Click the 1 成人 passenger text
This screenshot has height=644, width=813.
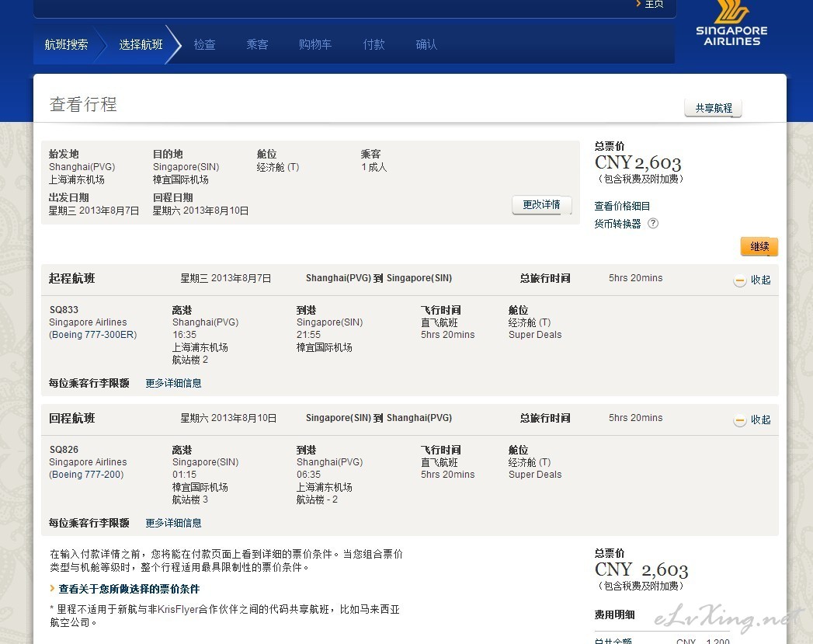click(x=373, y=167)
